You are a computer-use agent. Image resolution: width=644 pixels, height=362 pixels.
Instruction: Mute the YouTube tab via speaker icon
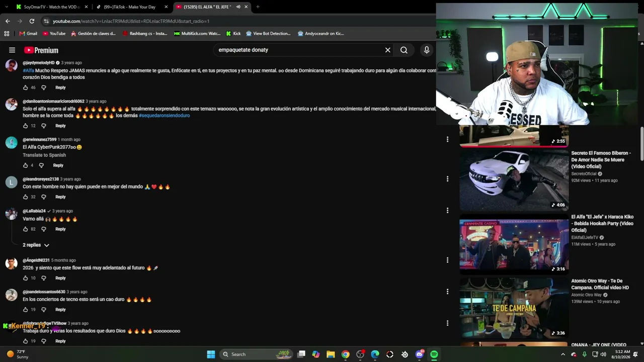click(x=238, y=7)
